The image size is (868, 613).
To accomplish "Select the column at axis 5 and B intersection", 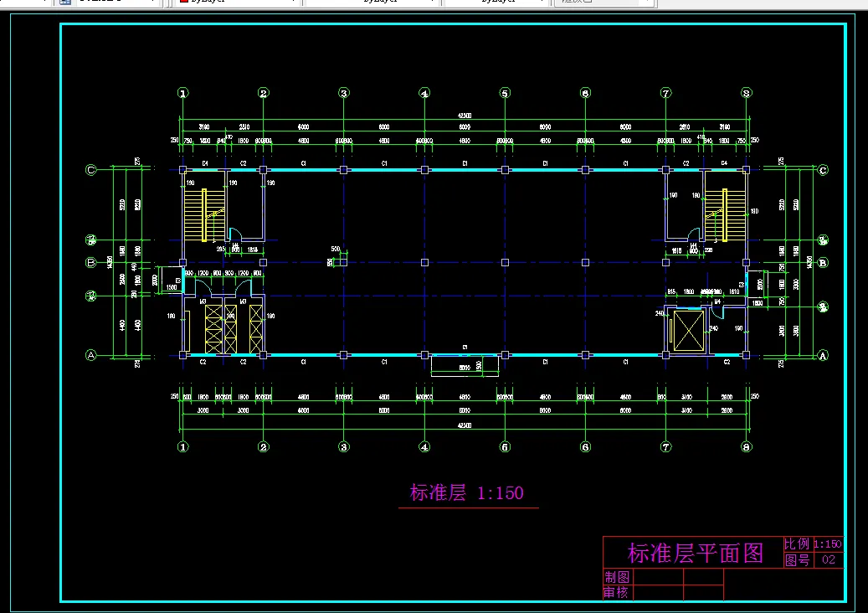I will (x=505, y=262).
